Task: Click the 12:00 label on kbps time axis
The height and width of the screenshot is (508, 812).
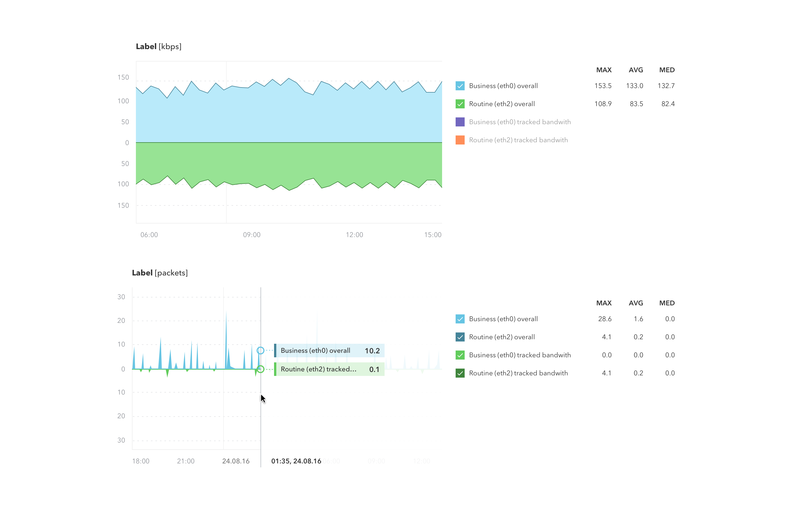Action: point(354,235)
